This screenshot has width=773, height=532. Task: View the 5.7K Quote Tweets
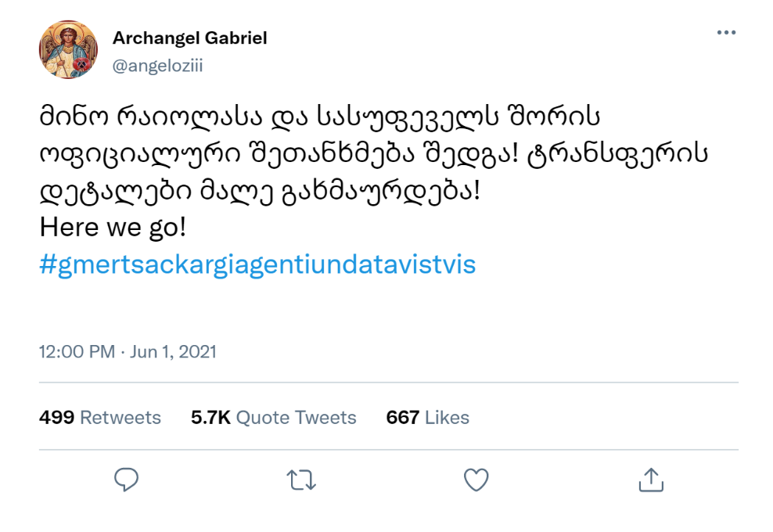[273, 418]
